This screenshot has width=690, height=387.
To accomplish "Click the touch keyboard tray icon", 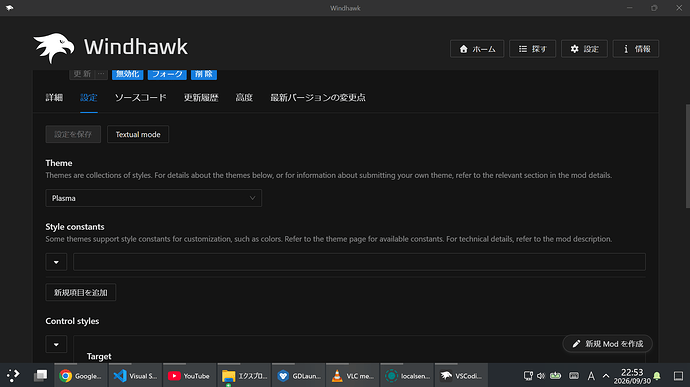I will pos(574,376).
